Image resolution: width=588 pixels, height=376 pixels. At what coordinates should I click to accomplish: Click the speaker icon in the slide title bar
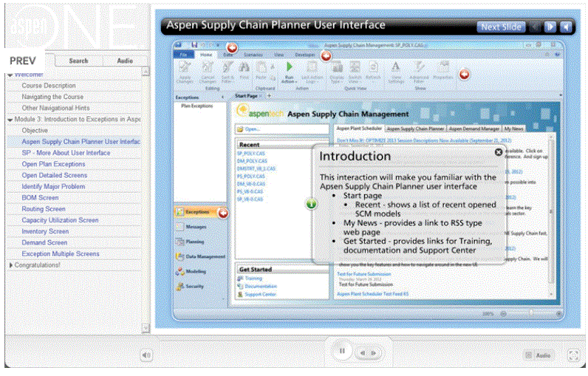(567, 27)
